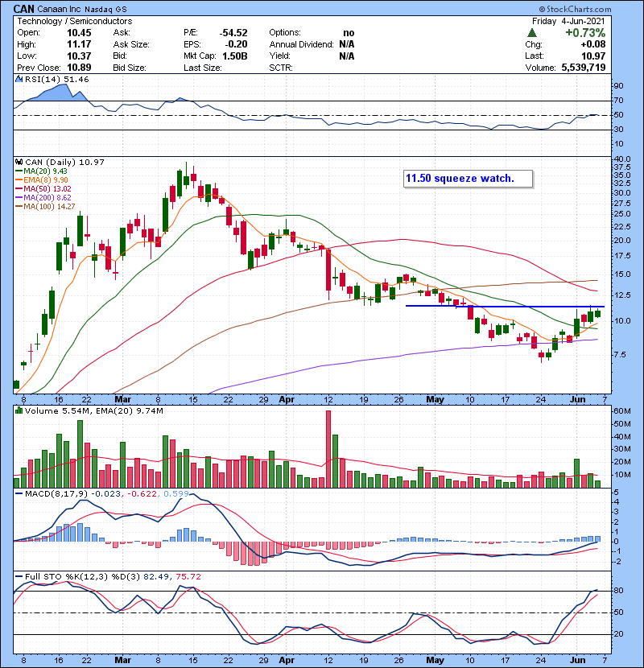The width and height of the screenshot is (644, 668).
Task: Click the CAN (Daily) 10.97 chart label
Action: [x=64, y=162]
